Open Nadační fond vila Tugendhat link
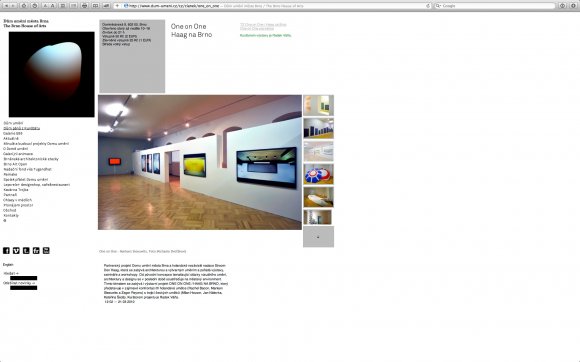The image size is (580, 362). [x=27, y=169]
